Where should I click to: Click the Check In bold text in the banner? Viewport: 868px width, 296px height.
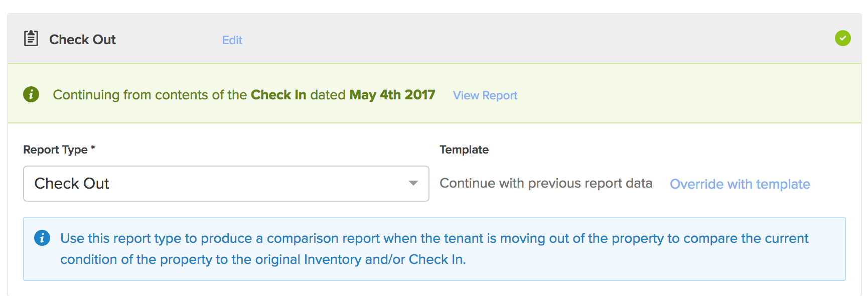coord(278,94)
